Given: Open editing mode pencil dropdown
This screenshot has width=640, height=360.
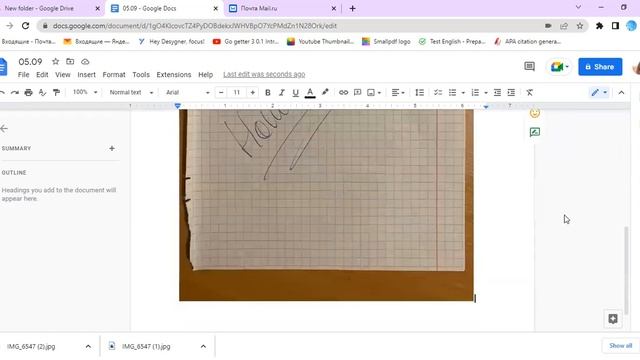Looking at the screenshot, I should point(599,93).
